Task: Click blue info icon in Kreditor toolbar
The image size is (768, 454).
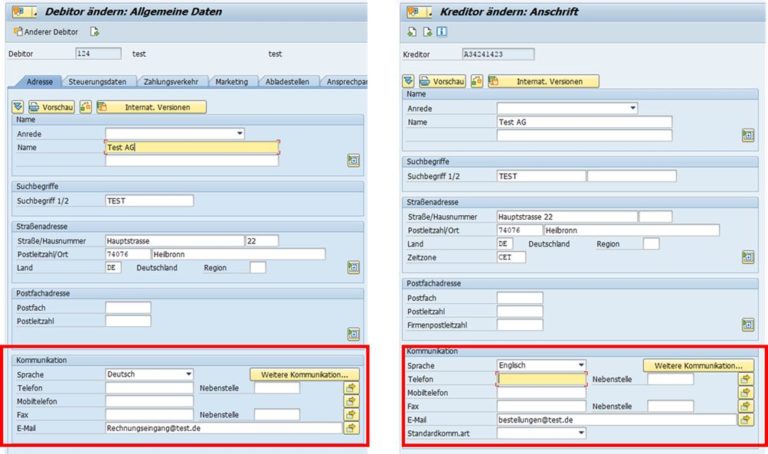Action: pyautogui.click(x=442, y=32)
